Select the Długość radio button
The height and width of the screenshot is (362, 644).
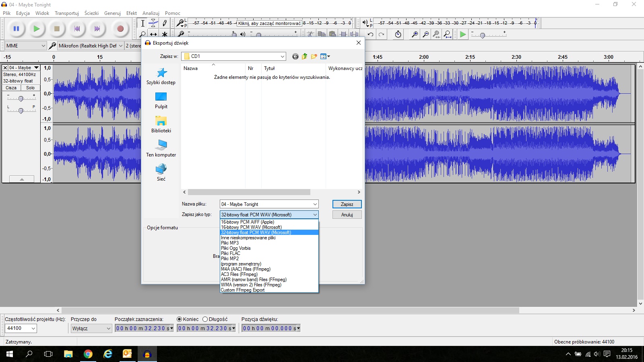[x=205, y=319]
